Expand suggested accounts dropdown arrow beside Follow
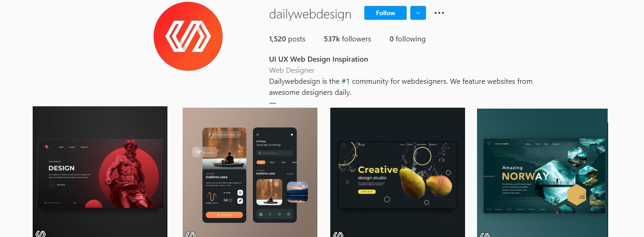Viewport: 644px width, 237px height. point(418,13)
